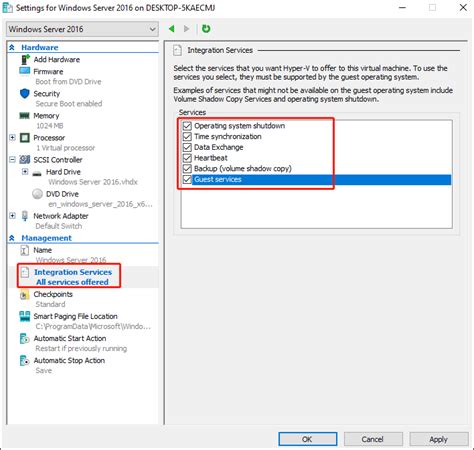Select the Guest services row text

pyautogui.click(x=218, y=179)
